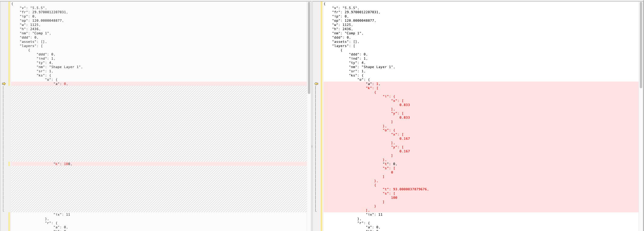The height and width of the screenshot is (231, 644).
Task: Select the "ty": 4 line in left pane
Action: coord(45,63)
